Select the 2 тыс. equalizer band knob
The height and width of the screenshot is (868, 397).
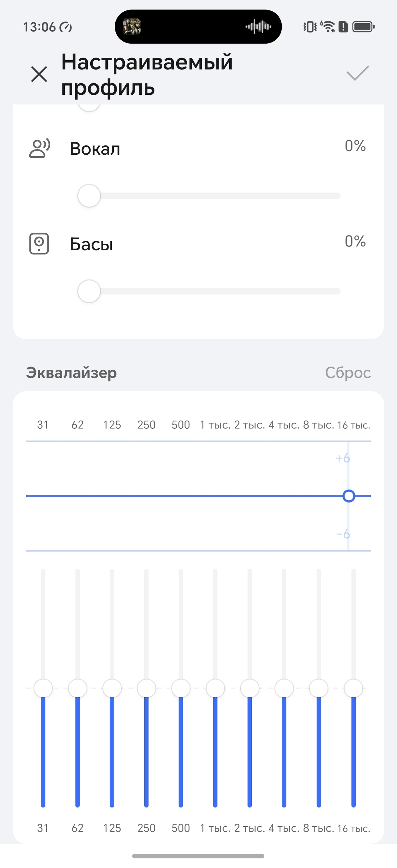[x=250, y=688]
